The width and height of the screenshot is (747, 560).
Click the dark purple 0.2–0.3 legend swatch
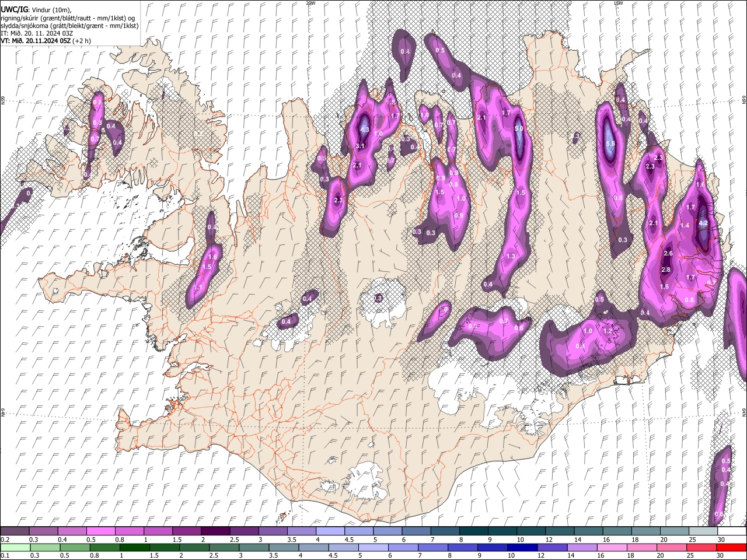pos(15,531)
